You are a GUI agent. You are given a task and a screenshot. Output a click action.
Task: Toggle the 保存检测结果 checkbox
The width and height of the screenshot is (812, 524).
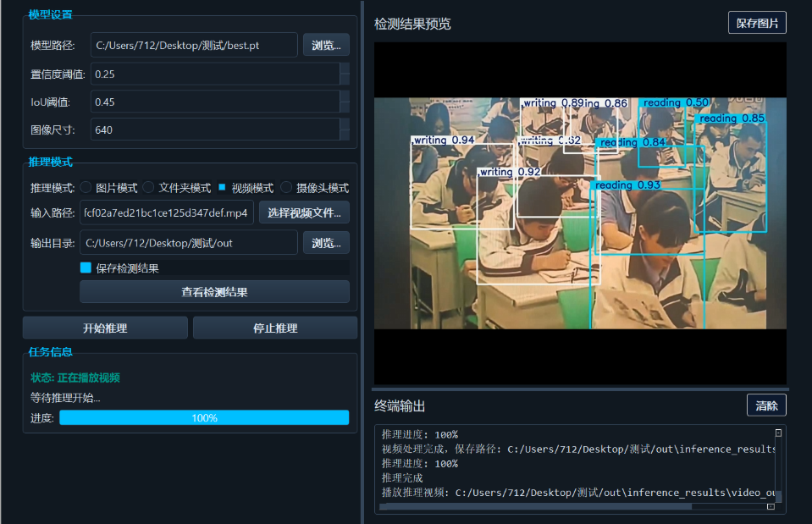tap(86, 268)
